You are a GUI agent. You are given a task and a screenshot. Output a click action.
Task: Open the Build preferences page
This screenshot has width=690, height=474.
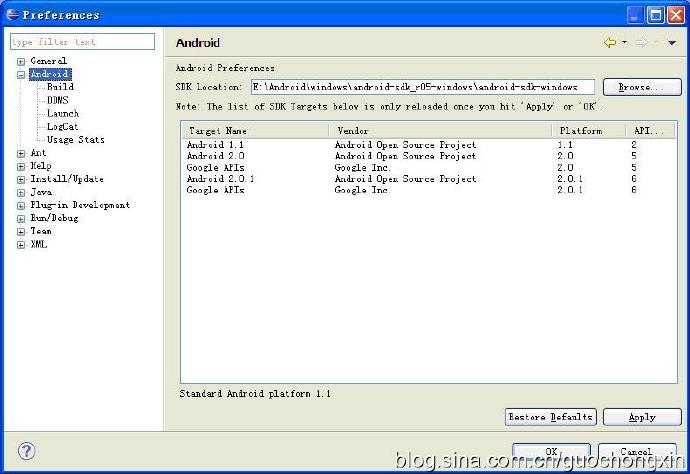(x=60, y=87)
